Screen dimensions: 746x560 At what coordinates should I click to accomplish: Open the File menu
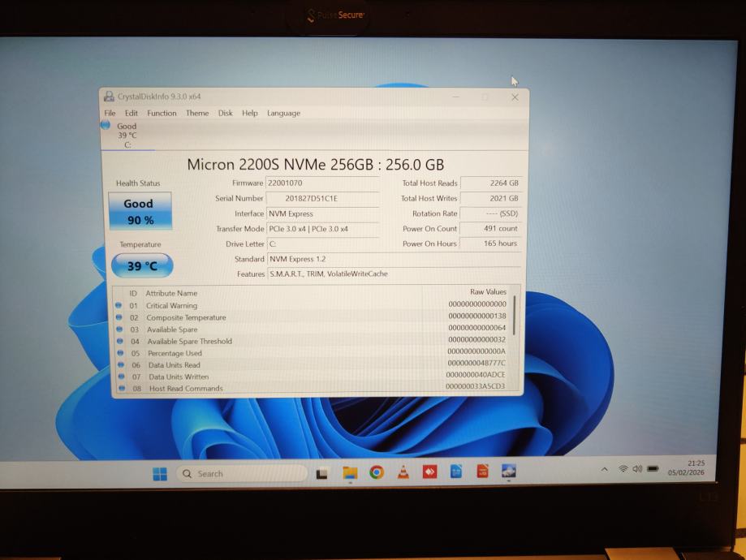[110, 114]
